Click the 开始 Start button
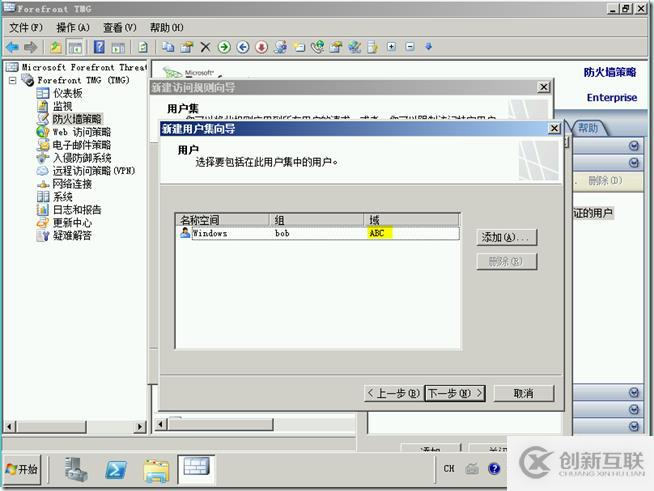The image size is (654, 491). (23, 470)
